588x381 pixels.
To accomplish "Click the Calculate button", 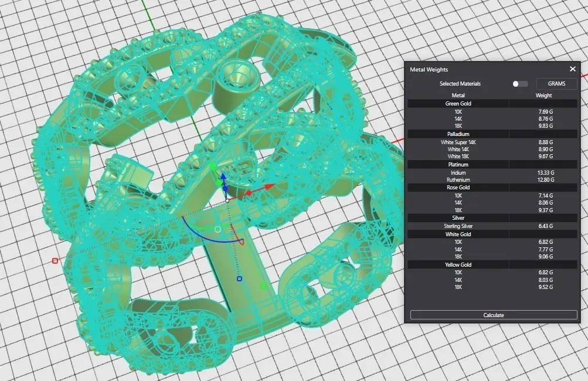I will [494, 315].
